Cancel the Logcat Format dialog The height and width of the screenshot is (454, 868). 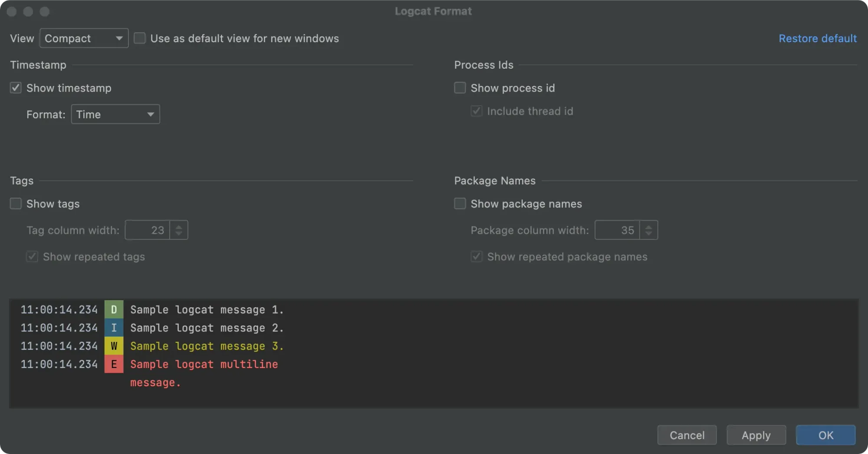coord(687,435)
